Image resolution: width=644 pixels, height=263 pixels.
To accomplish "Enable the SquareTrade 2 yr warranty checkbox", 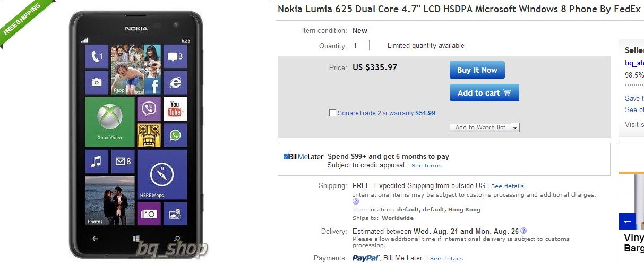I will click(x=332, y=113).
